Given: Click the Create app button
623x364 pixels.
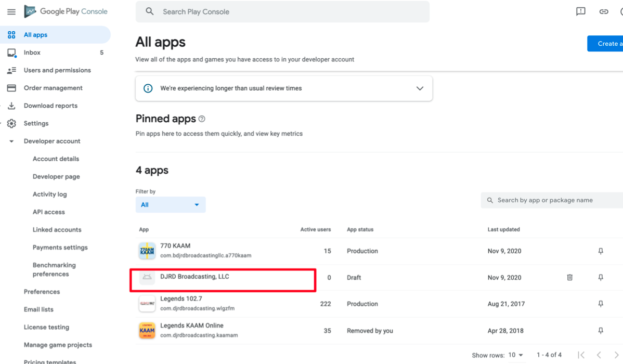Looking at the screenshot, I should coord(605,44).
